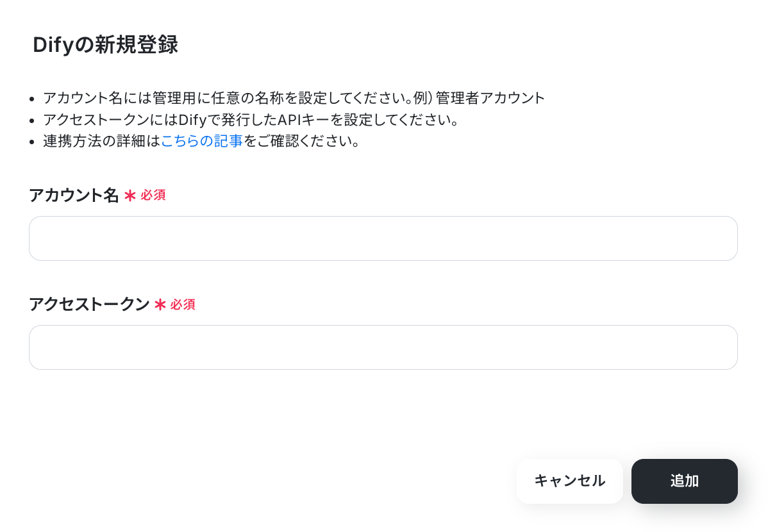
Task: Select the 必須 badge next to アカウント名
Action: [x=153, y=195]
